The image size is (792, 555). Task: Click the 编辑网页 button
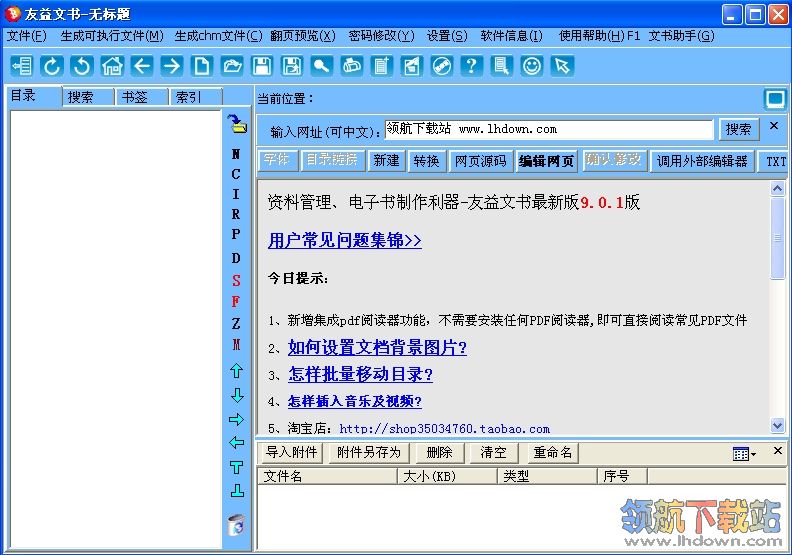pos(546,161)
